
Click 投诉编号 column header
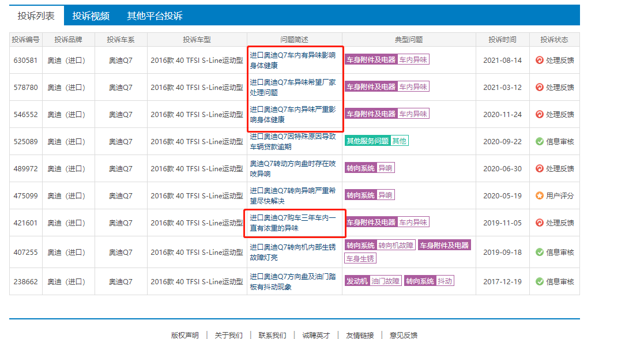coord(25,39)
